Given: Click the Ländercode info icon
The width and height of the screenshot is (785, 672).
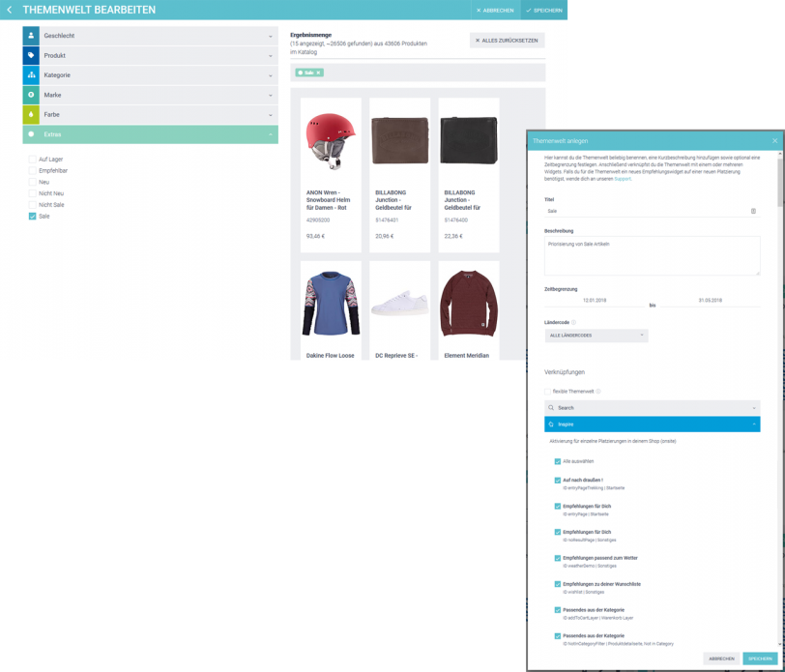Looking at the screenshot, I should 573,323.
